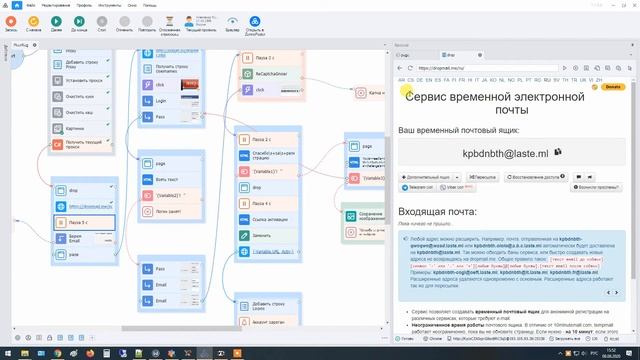The height and width of the screenshot is (360, 640).
Task: Click the Восстановление доступа button
Action: (536, 177)
